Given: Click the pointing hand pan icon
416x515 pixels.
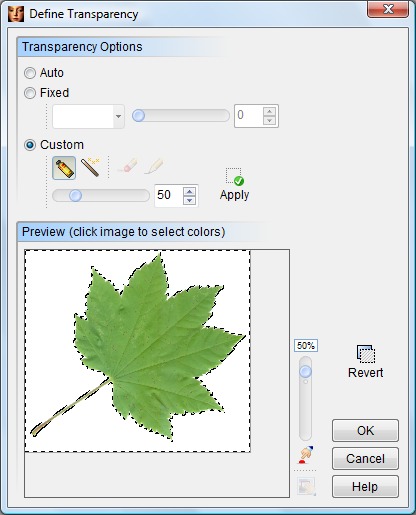Looking at the screenshot, I should (x=305, y=455).
